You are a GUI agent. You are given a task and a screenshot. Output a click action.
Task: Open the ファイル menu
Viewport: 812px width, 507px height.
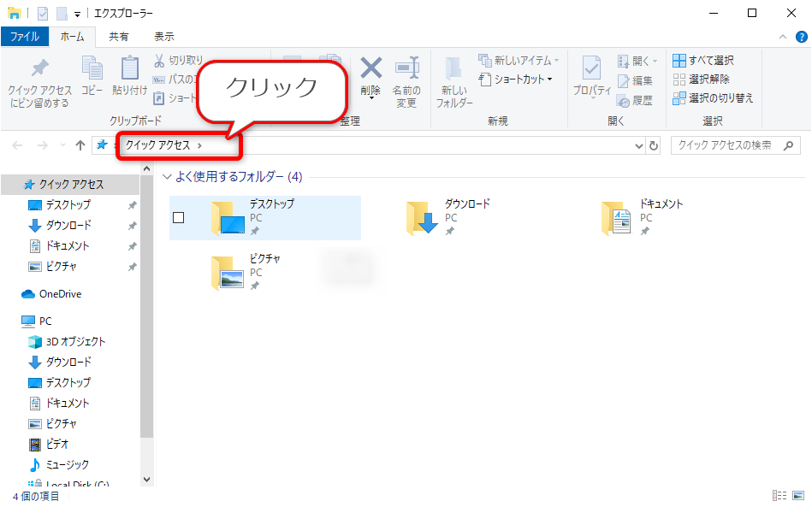[25, 36]
